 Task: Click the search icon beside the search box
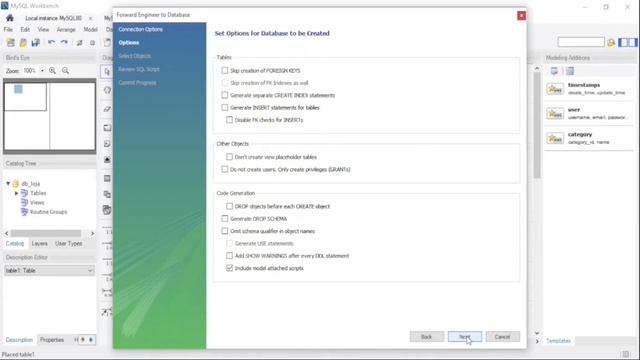tap(611, 42)
